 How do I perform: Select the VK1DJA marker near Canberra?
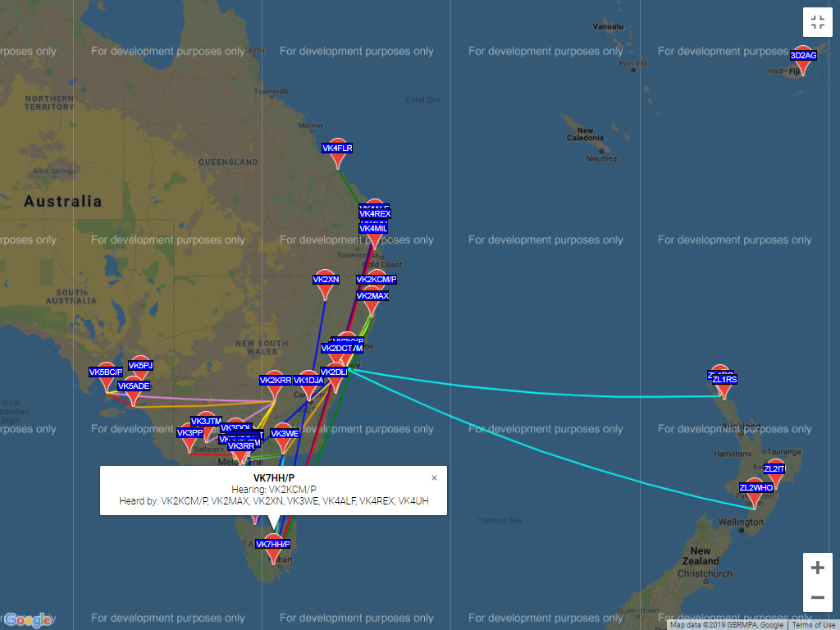click(308, 381)
